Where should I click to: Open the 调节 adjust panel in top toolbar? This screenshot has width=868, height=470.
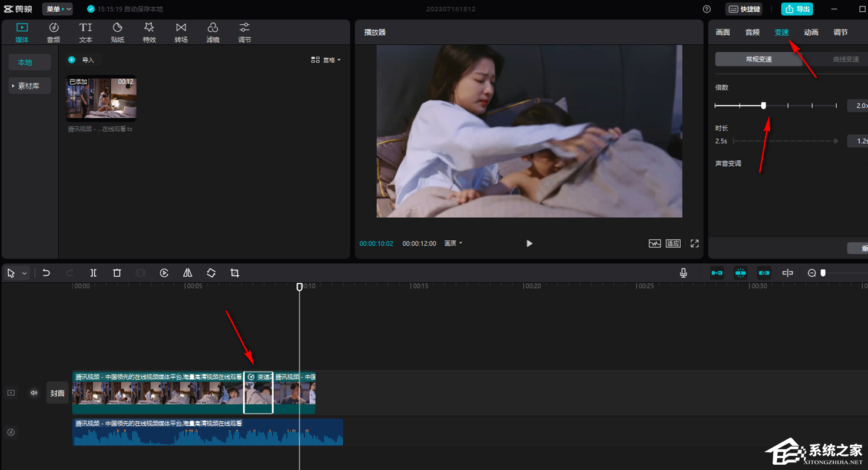(244, 32)
